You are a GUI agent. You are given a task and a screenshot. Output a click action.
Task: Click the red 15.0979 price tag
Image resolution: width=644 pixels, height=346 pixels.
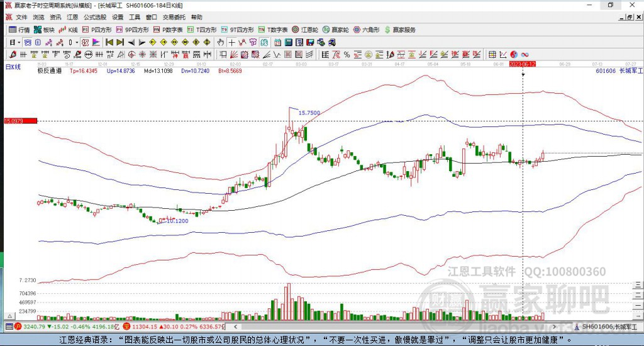(21, 121)
